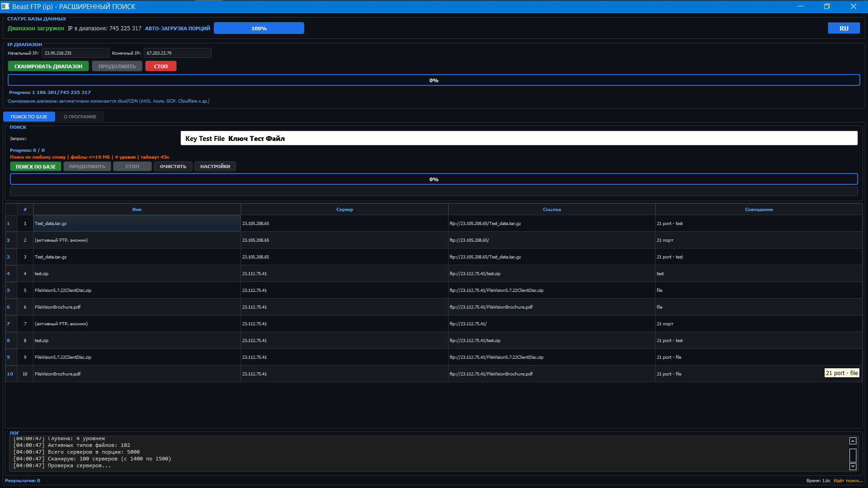Click the ПРОДОЛЖИТЬ button in the IP range section
868x488 pixels.
pyautogui.click(x=117, y=66)
